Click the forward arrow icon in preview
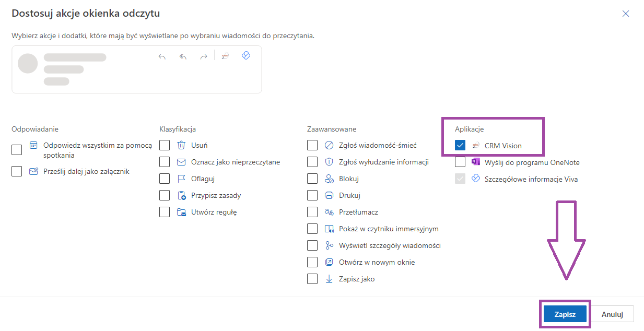 (x=204, y=56)
